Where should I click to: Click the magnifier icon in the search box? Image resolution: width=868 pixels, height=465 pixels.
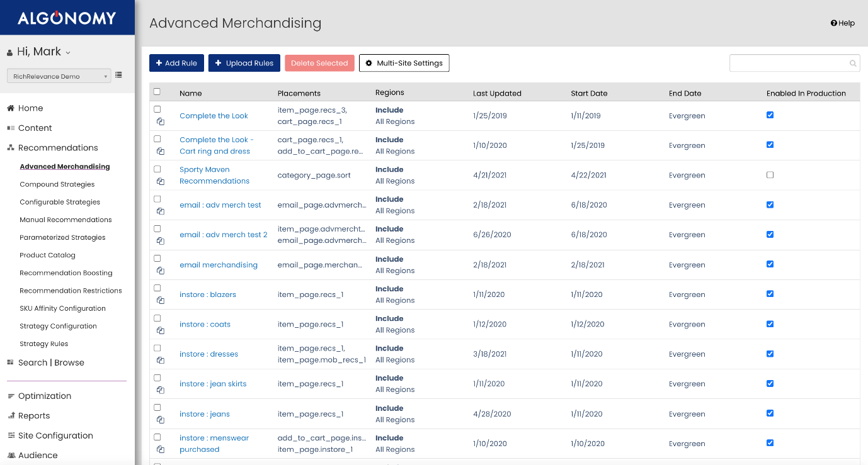(x=853, y=64)
